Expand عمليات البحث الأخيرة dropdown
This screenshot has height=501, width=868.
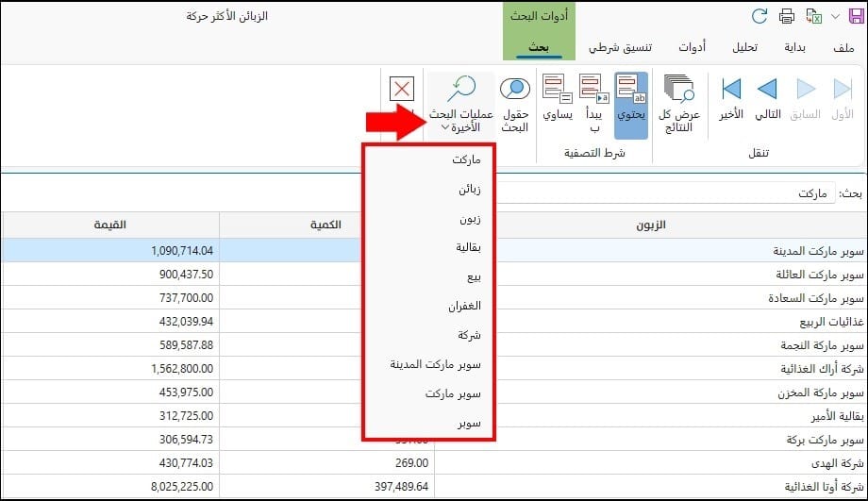point(461,105)
